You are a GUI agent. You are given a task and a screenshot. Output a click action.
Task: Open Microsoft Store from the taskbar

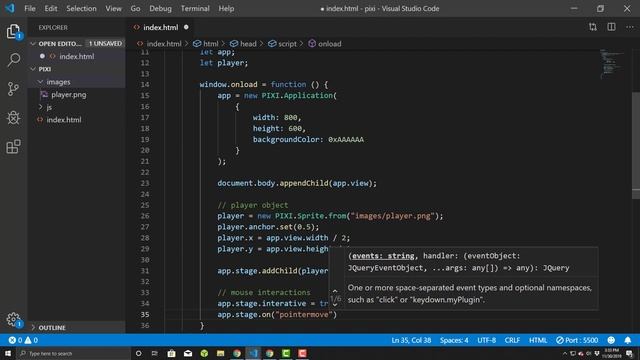[x=171, y=353]
